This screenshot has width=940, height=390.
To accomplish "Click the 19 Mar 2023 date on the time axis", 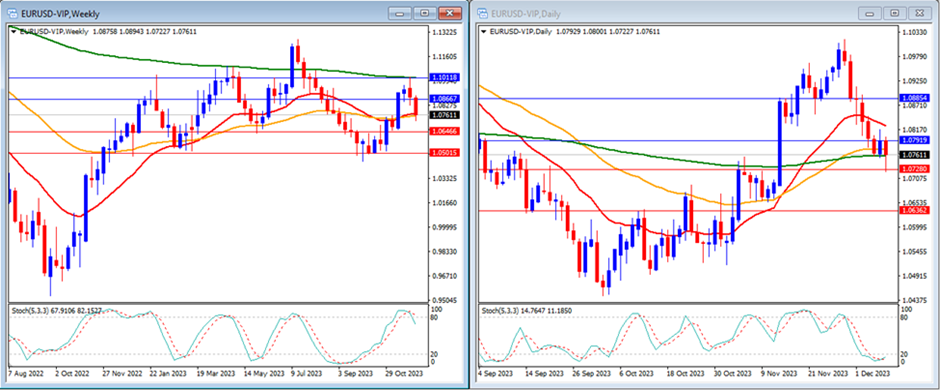I will pyautogui.click(x=216, y=373).
